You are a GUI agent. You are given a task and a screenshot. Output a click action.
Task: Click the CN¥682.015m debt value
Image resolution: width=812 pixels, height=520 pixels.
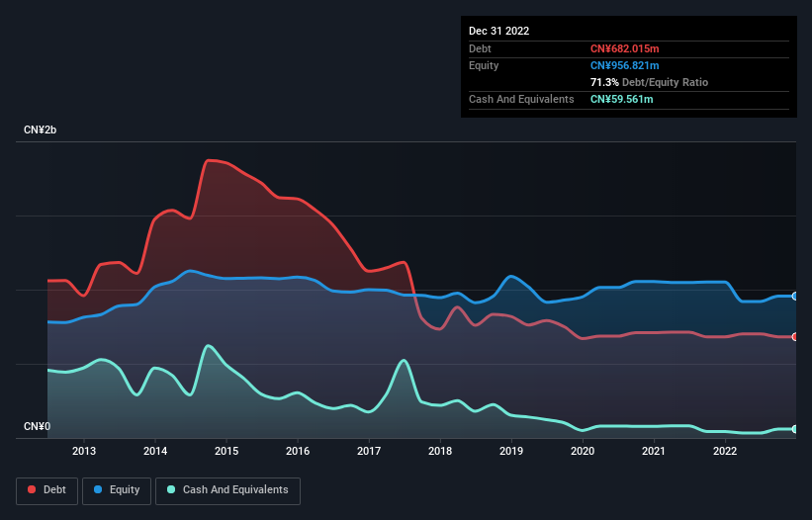coord(624,48)
